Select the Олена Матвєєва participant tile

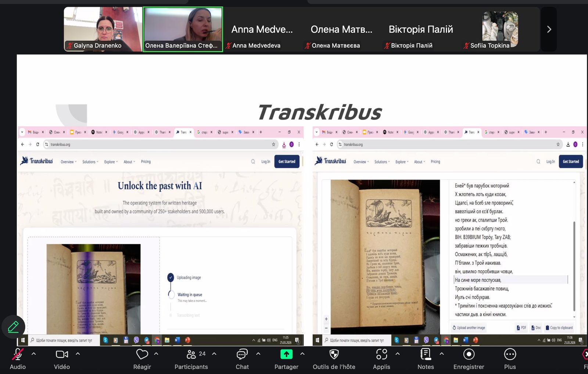tap(341, 29)
